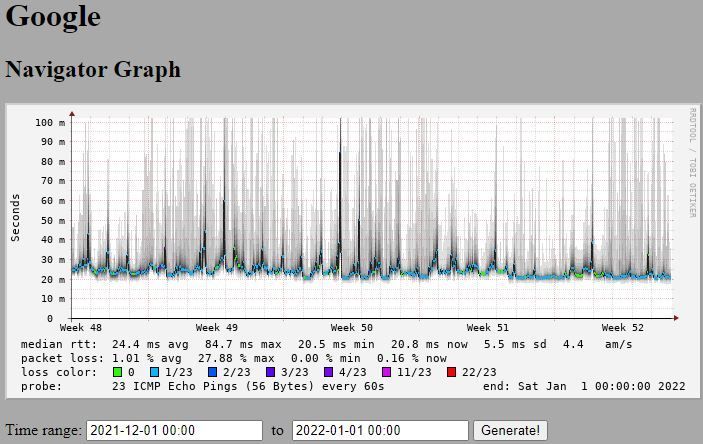Click the 27.88 % max packet loss
The image size is (703, 444).
point(236,358)
